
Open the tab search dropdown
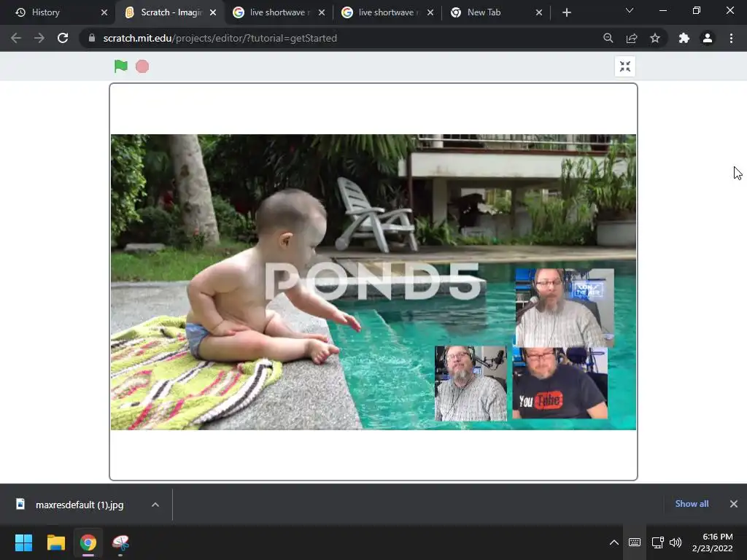[630, 10]
